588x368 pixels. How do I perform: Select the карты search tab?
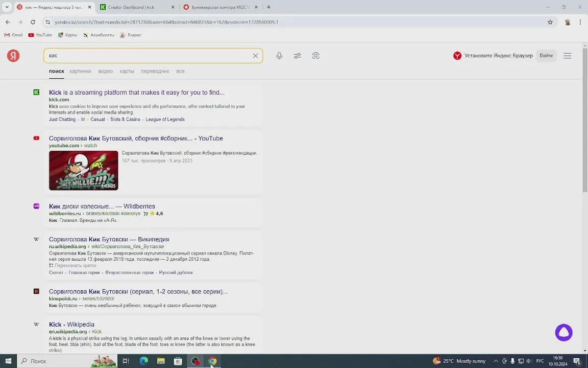pyautogui.click(x=127, y=71)
